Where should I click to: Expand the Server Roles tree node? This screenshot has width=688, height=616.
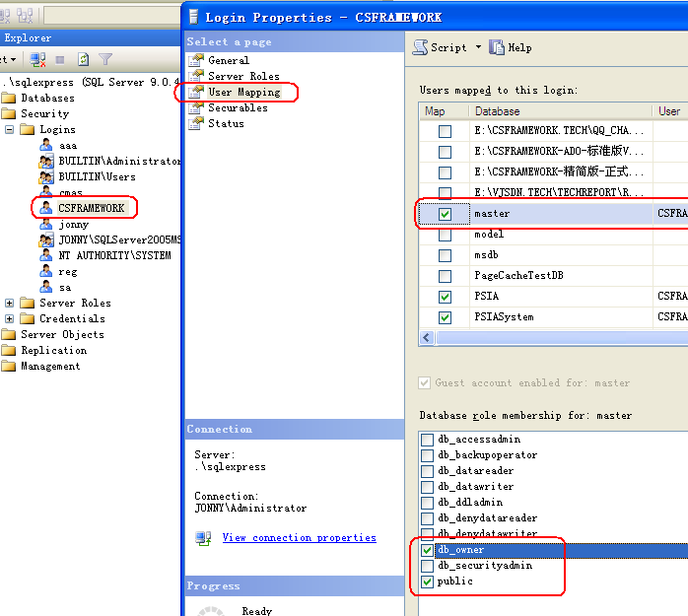10,303
